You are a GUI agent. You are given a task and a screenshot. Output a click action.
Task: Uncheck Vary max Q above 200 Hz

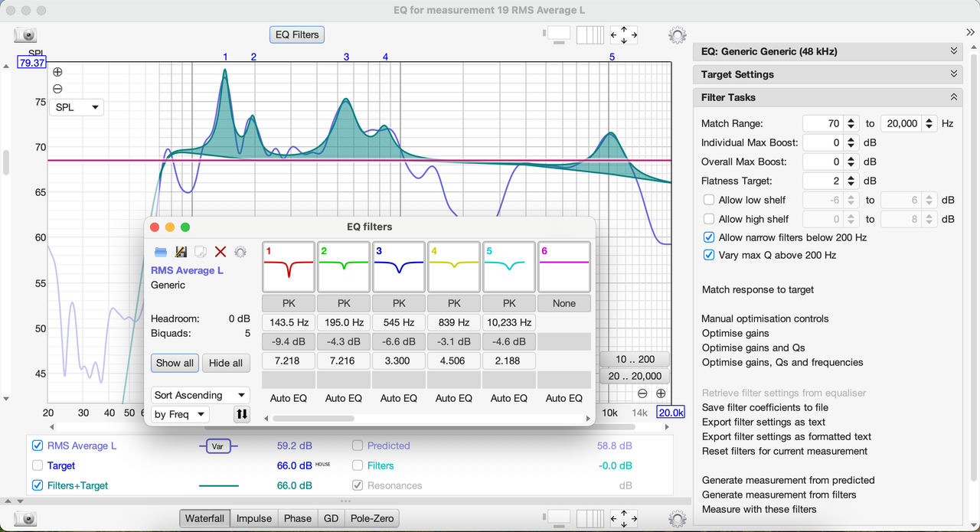coord(709,255)
